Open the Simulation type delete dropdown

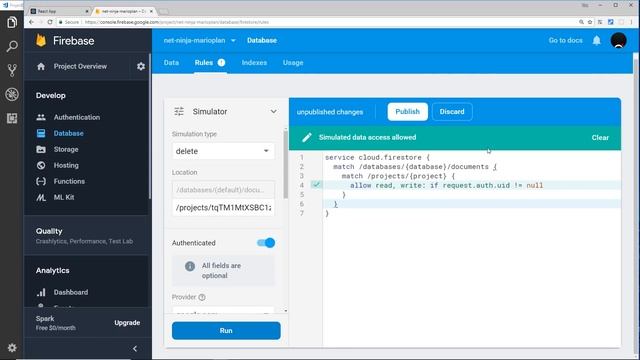pos(223,151)
